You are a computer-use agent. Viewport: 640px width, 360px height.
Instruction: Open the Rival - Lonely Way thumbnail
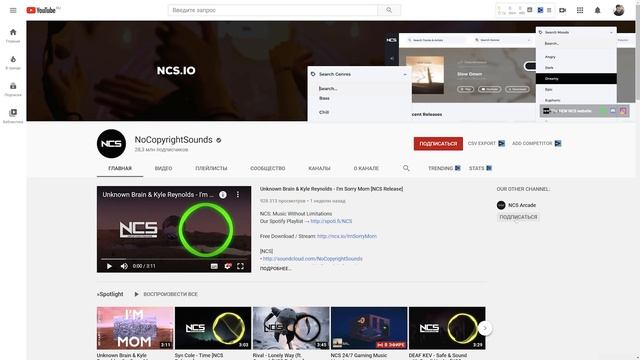tap(291, 328)
